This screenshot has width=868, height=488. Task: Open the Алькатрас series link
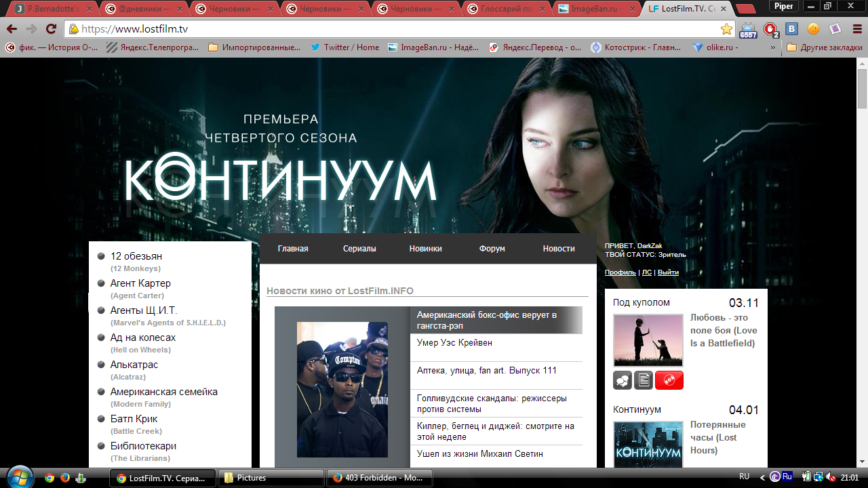(134, 365)
